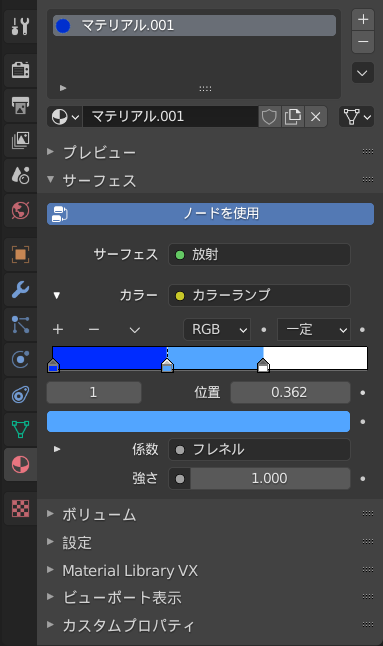Image resolution: width=383 pixels, height=646 pixels.
Task: Open the カラー カラーランプ node selector
Action: click(x=259, y=295)
